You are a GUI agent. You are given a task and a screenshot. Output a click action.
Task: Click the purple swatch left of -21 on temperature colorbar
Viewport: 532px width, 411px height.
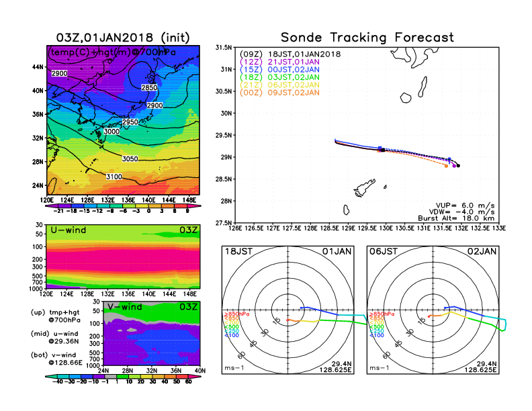pos(50,205)
